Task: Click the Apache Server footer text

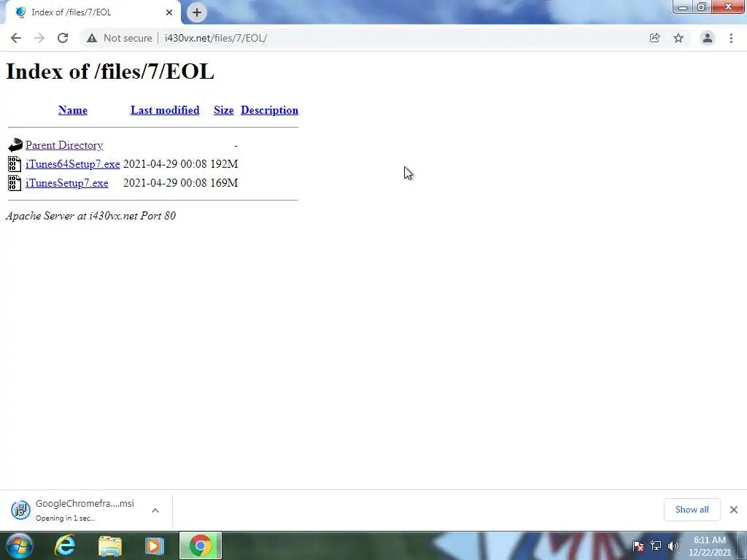Action: pos(90,216)
